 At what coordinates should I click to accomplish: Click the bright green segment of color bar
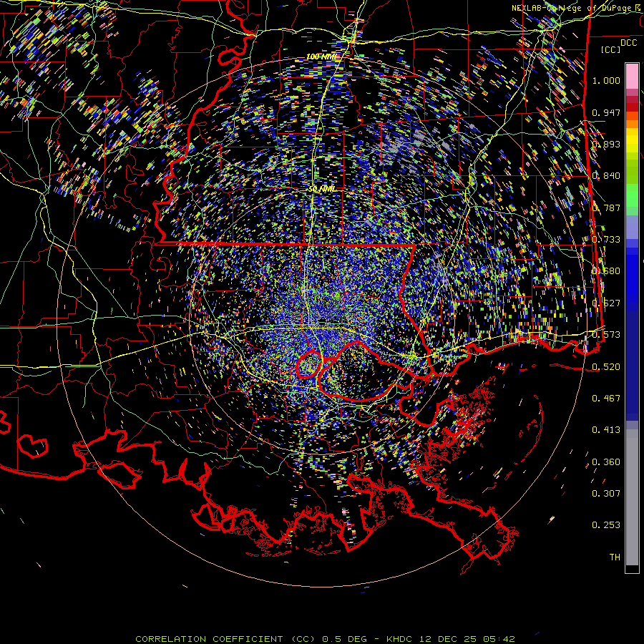tap(632, 195)
